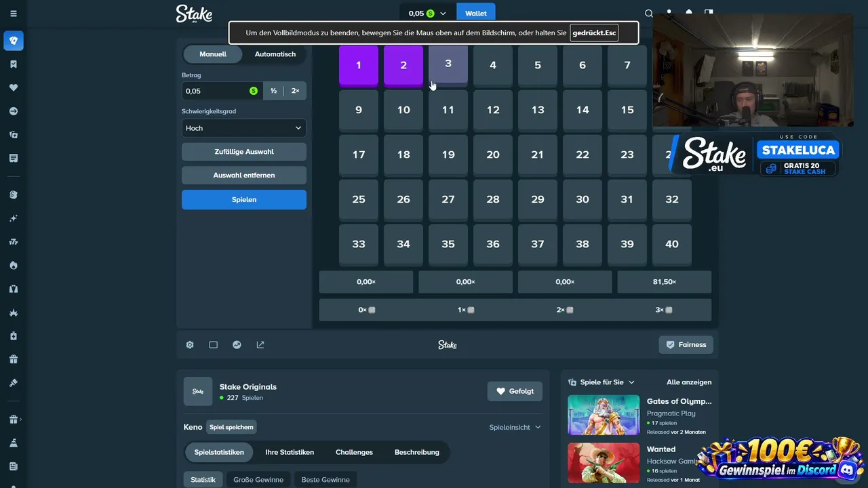The height and width of the screenshot is (488, 868).
Task: Expand the Spieleinsicht dropdown
Action: click(x=515, y=427)
